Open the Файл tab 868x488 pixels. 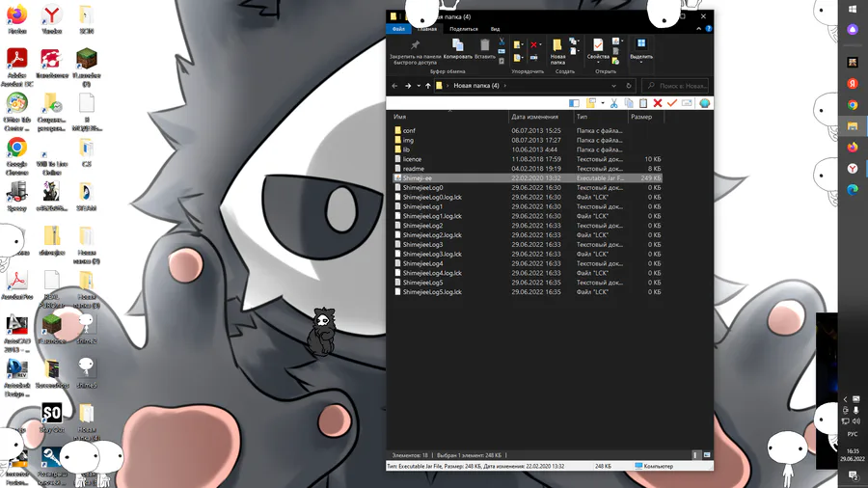click(398, 29)
